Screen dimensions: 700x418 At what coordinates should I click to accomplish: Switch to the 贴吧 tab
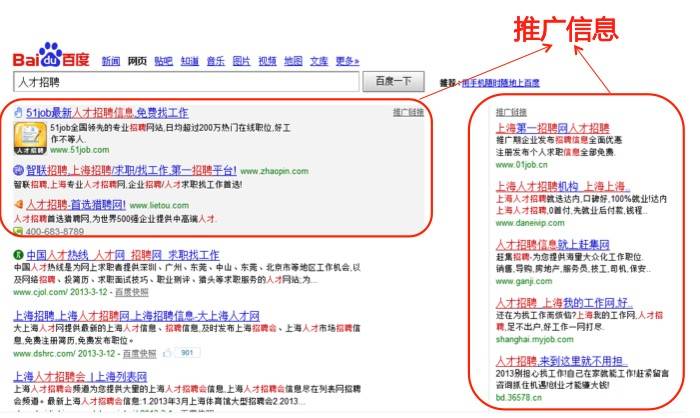coord(163,61)
